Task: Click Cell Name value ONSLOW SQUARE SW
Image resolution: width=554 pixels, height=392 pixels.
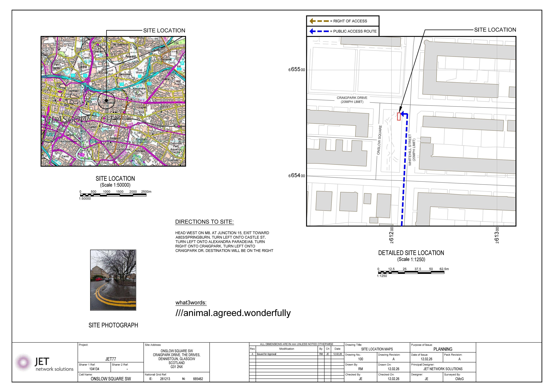Action: click(x=111, y=379)
